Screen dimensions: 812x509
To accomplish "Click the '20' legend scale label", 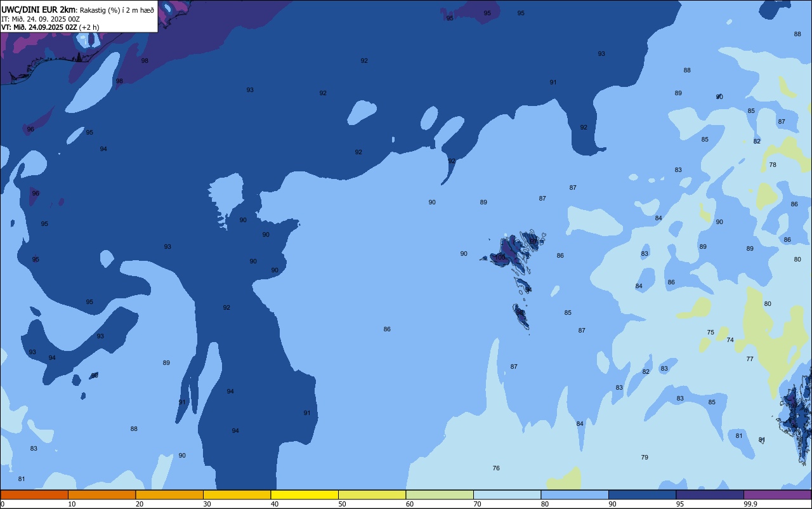I will (x=140, y=504).
